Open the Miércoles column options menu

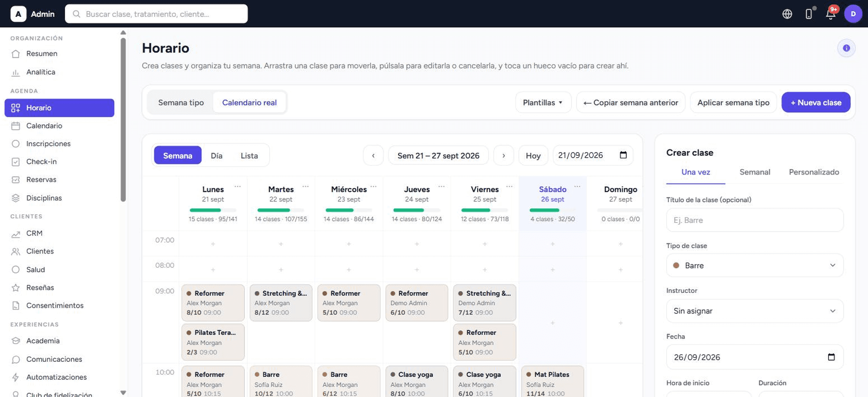[374, 186]
